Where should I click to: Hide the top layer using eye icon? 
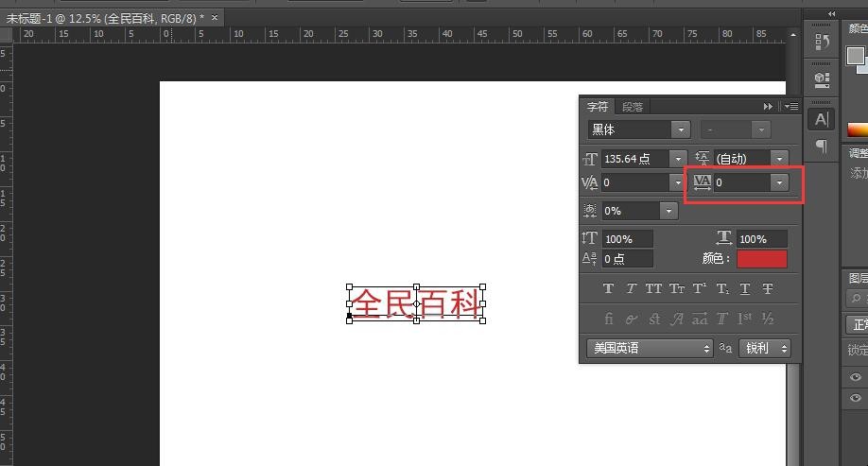pos(856,377)
